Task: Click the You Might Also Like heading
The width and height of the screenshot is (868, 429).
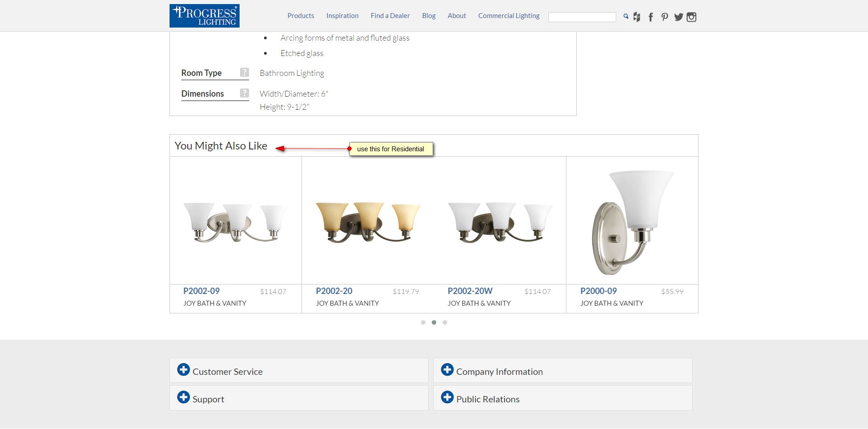Action: (x=221, y=146)
